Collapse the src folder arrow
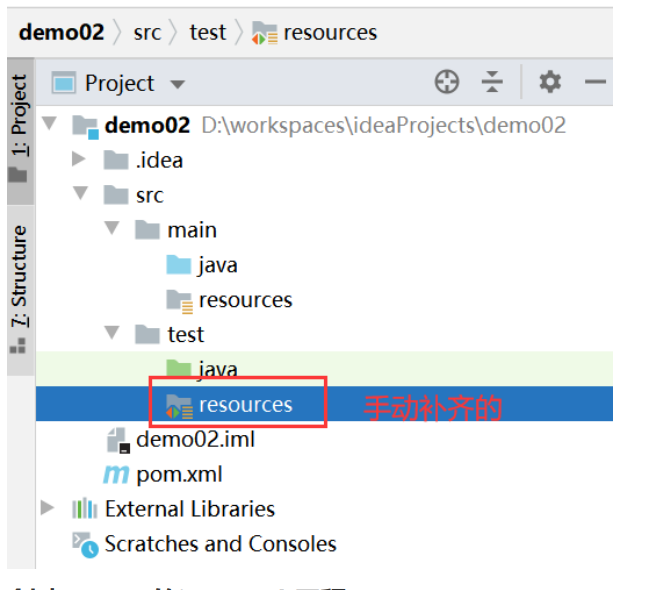Image resolution: width=657 pixels, height=590 pixels. pos(80,193)
